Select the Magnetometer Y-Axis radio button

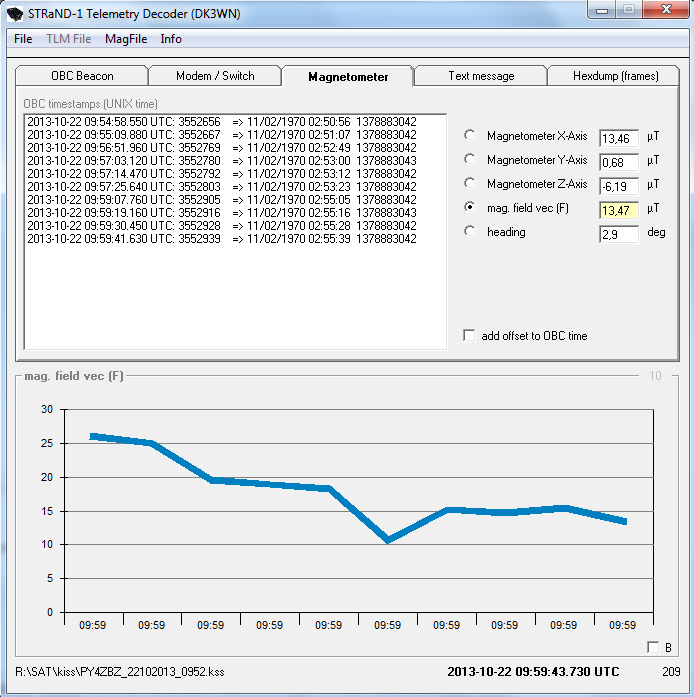pos(470,160)
